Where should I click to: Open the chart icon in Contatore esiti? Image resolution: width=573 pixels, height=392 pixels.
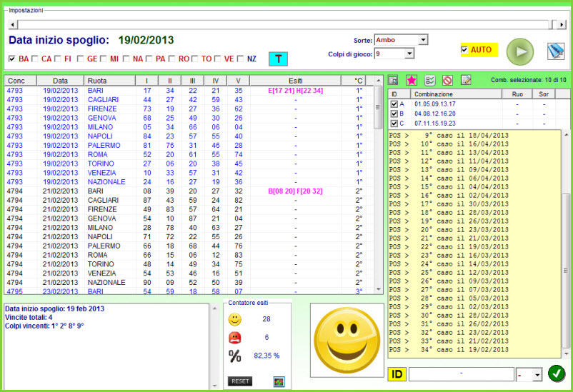click(x=279, y=381)
